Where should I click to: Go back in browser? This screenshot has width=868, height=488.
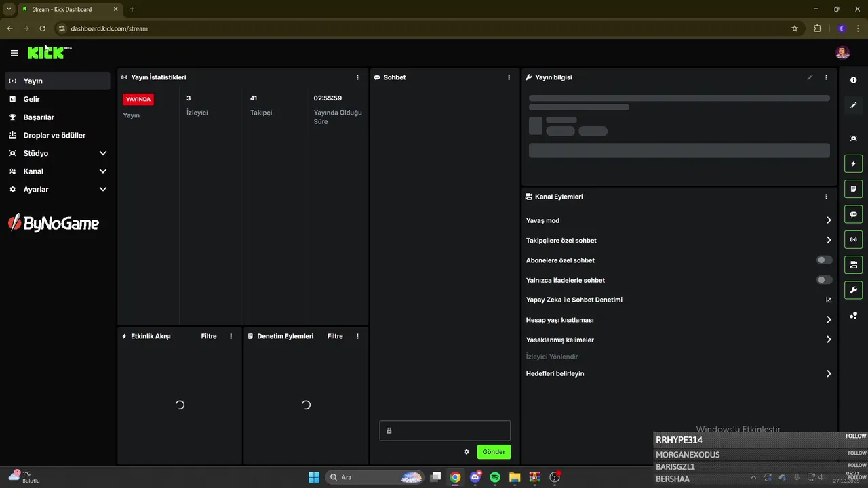pos(10,28)
